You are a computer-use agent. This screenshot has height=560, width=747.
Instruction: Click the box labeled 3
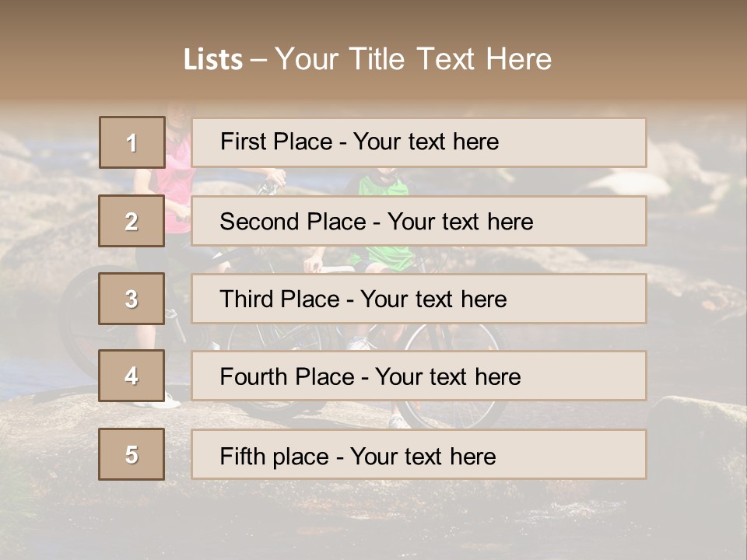click(x=132, y=299)
